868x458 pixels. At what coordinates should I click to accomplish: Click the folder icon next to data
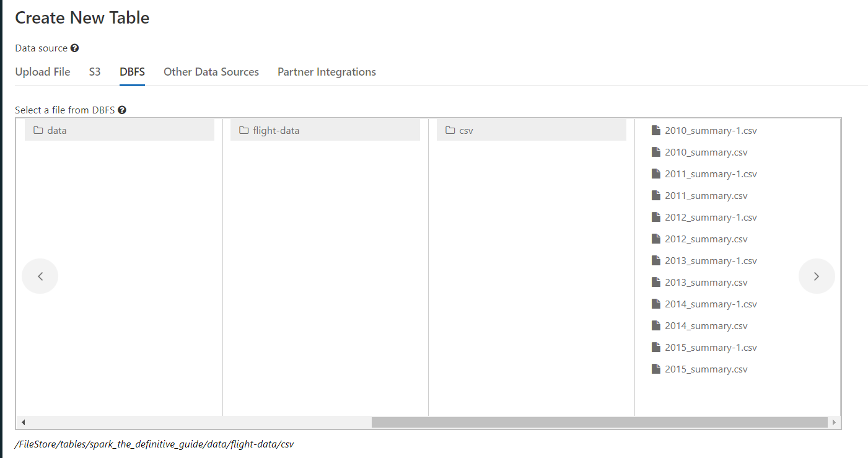(38, 130)
